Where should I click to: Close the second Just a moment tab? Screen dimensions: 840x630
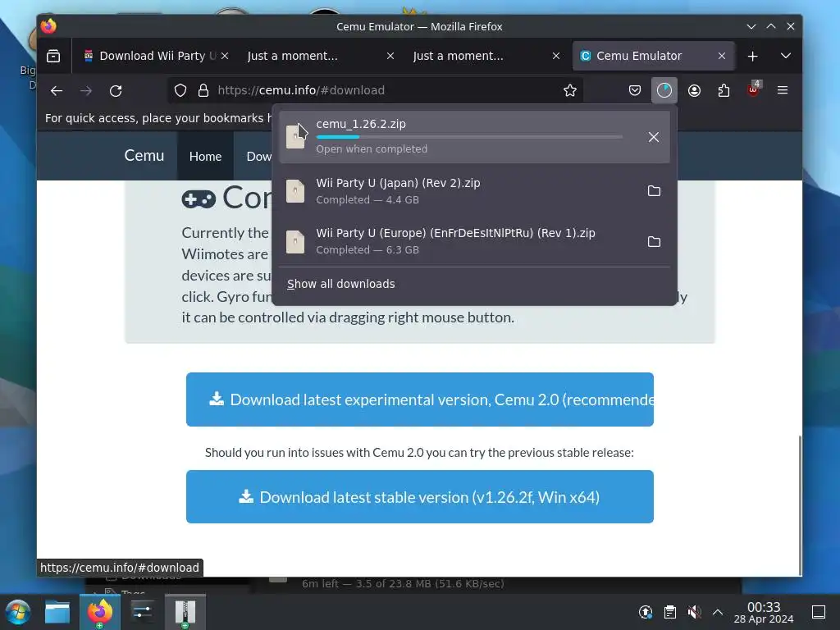point(556,56)
